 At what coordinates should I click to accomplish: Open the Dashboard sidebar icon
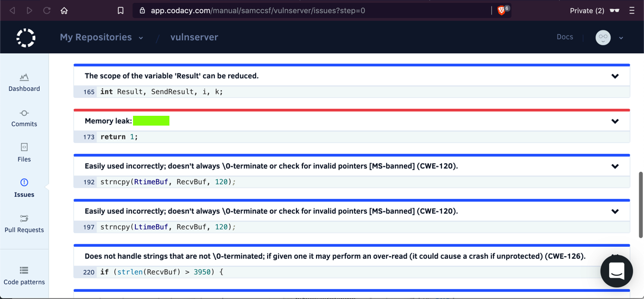[24, 77]
